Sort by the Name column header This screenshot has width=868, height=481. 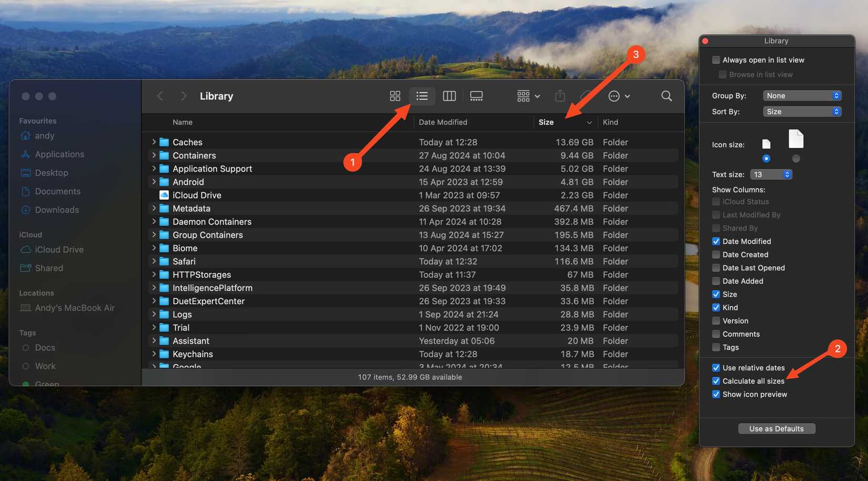(x=183, y=122)
